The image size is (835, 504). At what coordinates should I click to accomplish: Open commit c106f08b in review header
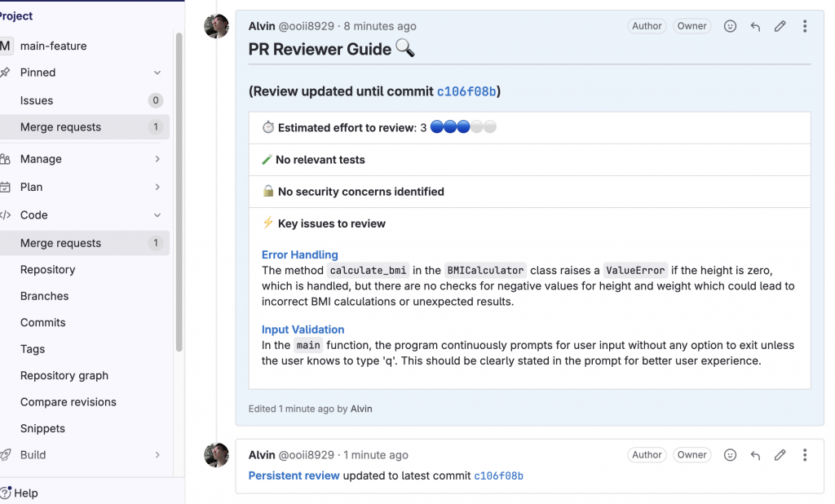466,91
